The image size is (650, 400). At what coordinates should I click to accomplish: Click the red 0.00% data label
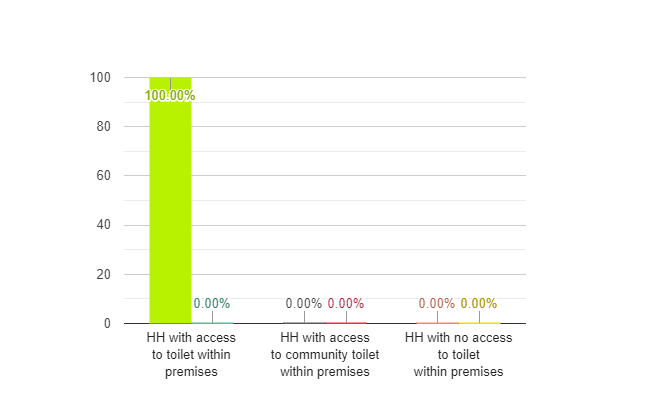point(346,303)
